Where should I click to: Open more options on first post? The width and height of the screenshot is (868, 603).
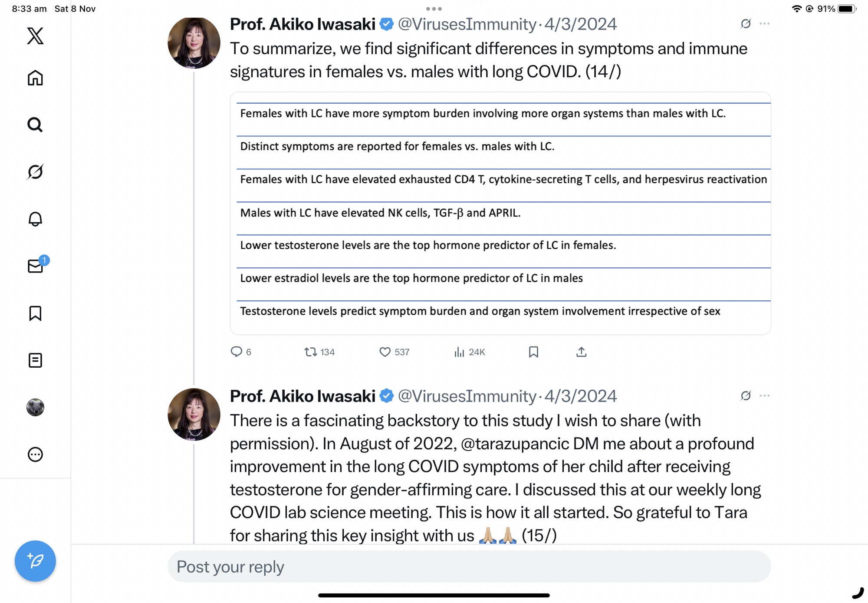coord(765,24)
